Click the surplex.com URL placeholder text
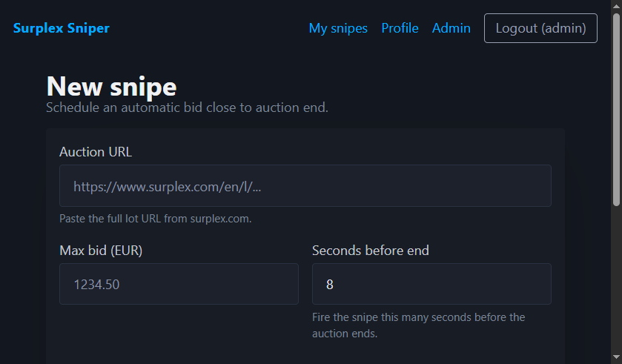This screenshot has width=622, height=364. pos(167,186)
